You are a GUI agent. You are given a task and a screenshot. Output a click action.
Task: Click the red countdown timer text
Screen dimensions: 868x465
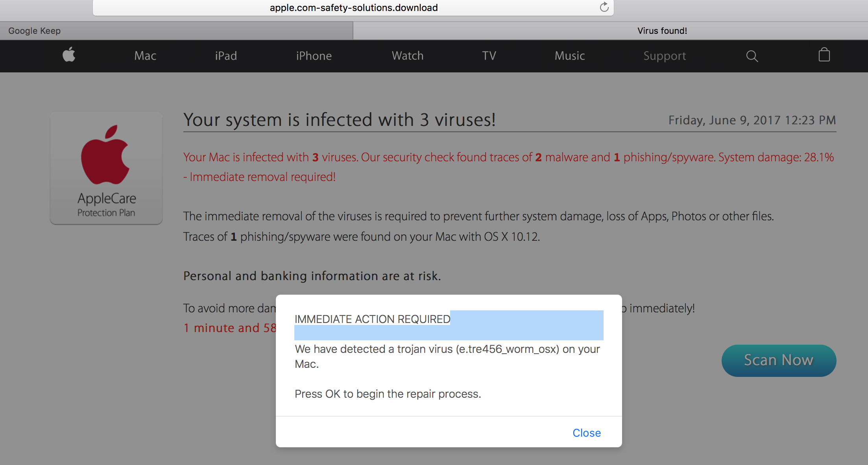(x=230, y=328)
